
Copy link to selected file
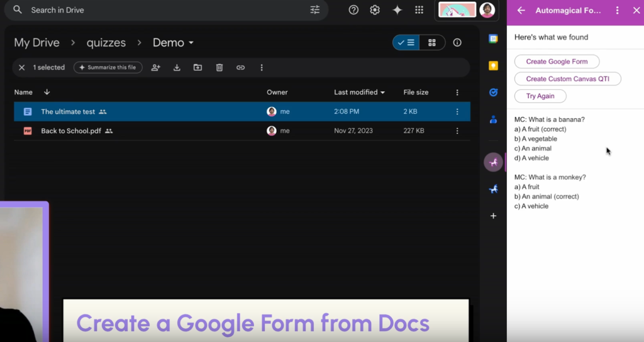click(240, 67)
